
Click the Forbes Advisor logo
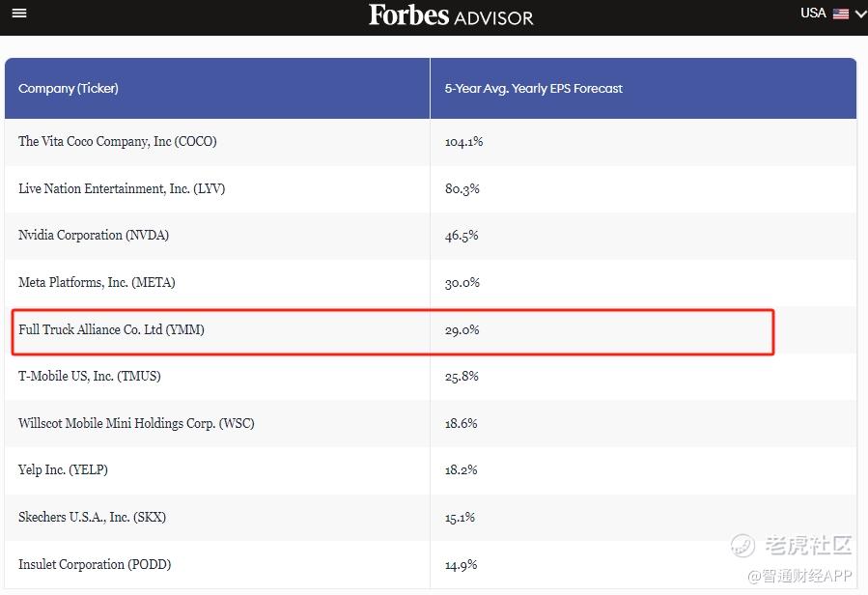(450, 15)
